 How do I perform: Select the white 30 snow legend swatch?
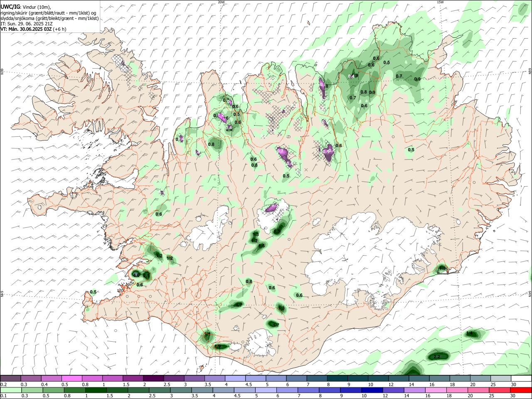[x=521, y=379]
